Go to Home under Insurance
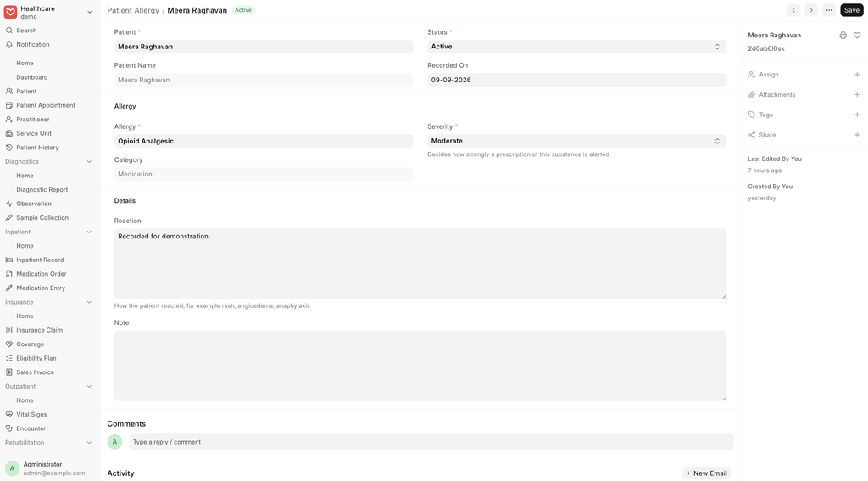Viewport: 868px width, 481px height. (25, 316)
